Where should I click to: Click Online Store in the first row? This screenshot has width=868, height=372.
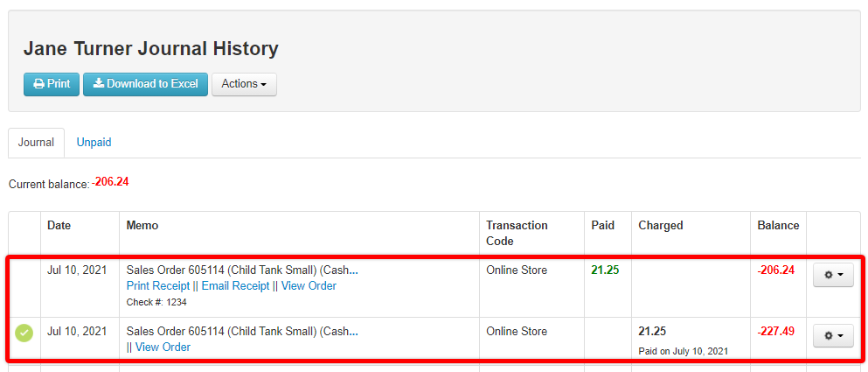517,270
